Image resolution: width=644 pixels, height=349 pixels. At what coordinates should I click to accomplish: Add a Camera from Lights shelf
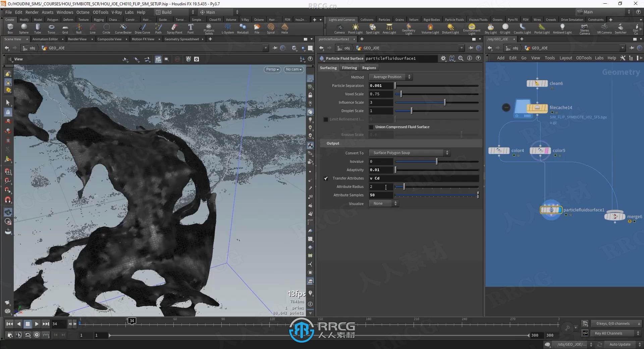pyautogui.click(x=339, y=29)
